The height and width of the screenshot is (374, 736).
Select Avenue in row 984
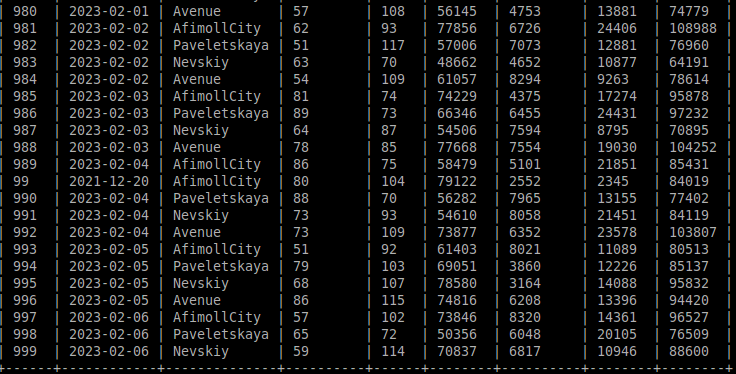click(x=197, y=79)
